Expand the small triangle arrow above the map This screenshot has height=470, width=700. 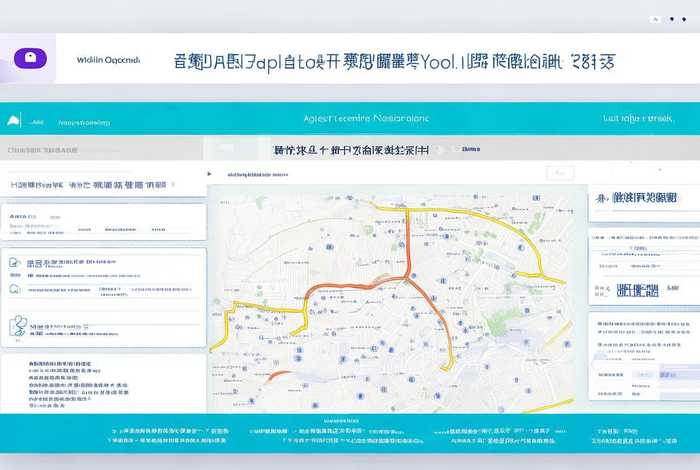click(209, 174)
